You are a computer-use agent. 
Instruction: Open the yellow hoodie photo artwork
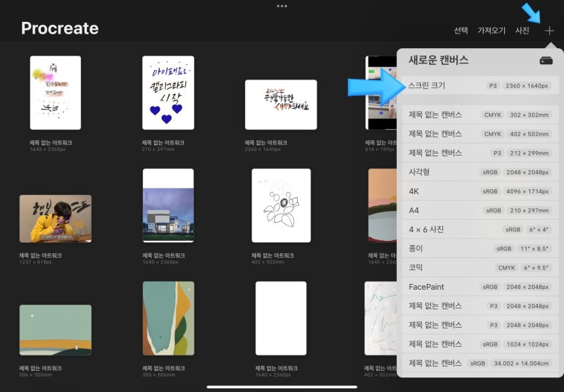click(55, 218)
